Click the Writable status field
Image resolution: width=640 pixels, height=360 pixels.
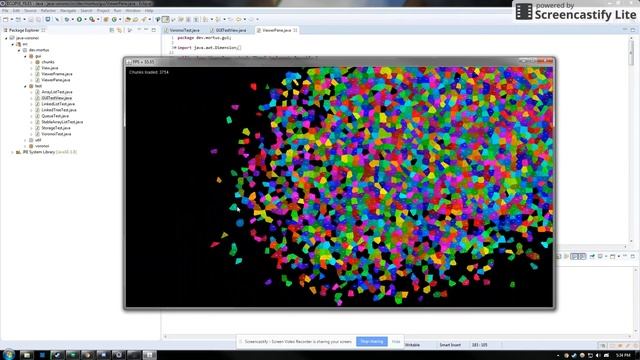(412, 345)
